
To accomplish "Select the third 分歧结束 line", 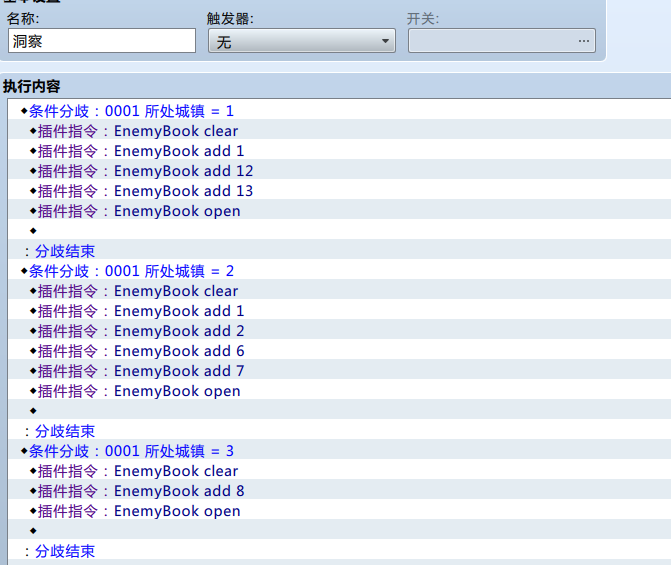I will (x=340, y=551).
